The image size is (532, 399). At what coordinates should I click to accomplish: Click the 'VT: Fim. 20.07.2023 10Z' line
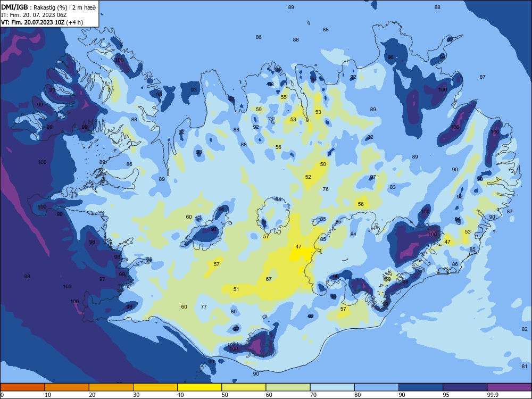point(34,22)
